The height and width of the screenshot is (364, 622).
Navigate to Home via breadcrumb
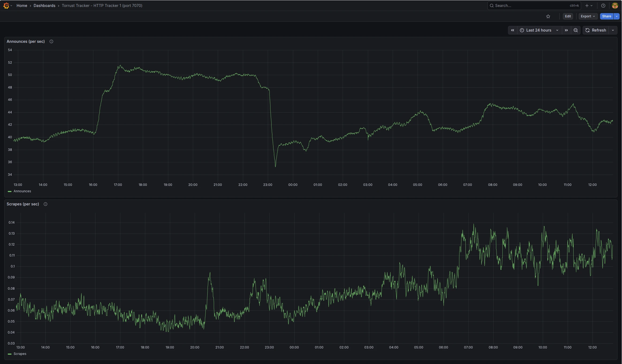pyautogui.click(x=22, y=5)
